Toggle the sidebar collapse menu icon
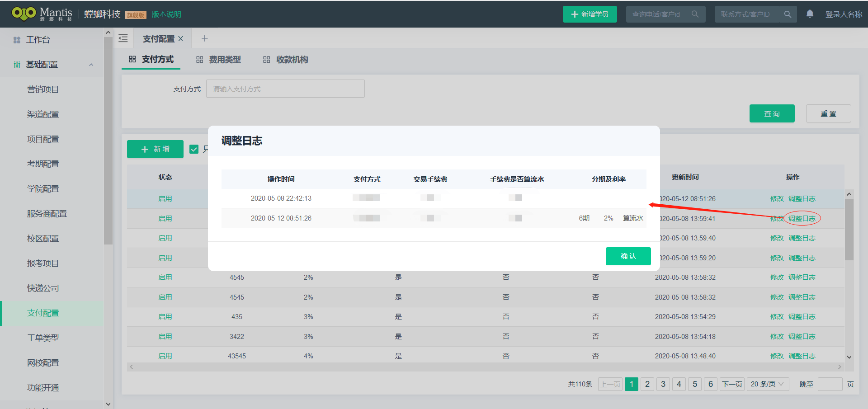 (123, 38)
